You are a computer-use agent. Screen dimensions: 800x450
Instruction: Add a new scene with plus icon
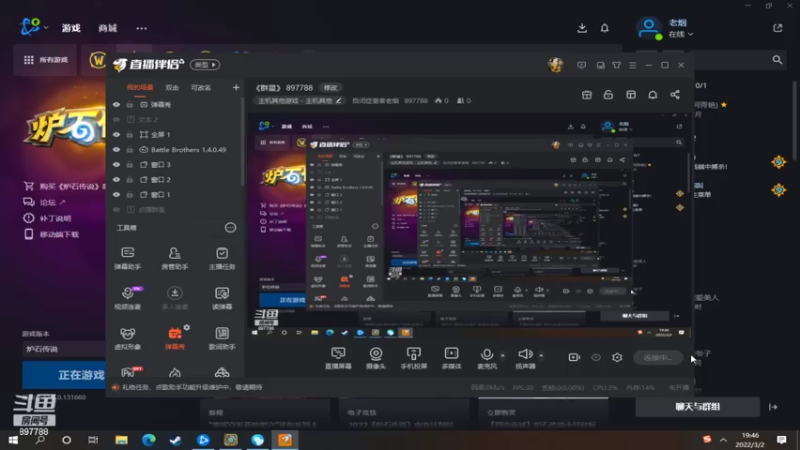tap(236, 88)
